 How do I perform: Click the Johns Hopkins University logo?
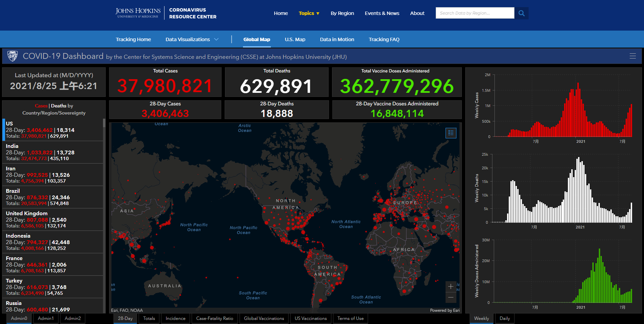click(x=138, y=13)
